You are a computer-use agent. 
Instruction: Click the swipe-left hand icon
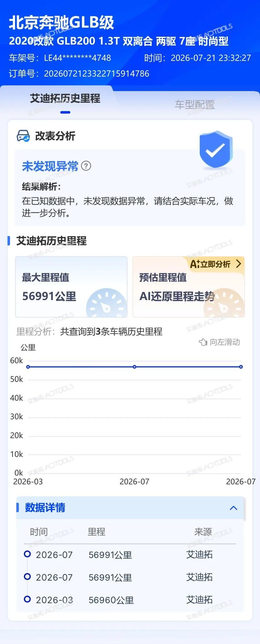click(203, 342)
